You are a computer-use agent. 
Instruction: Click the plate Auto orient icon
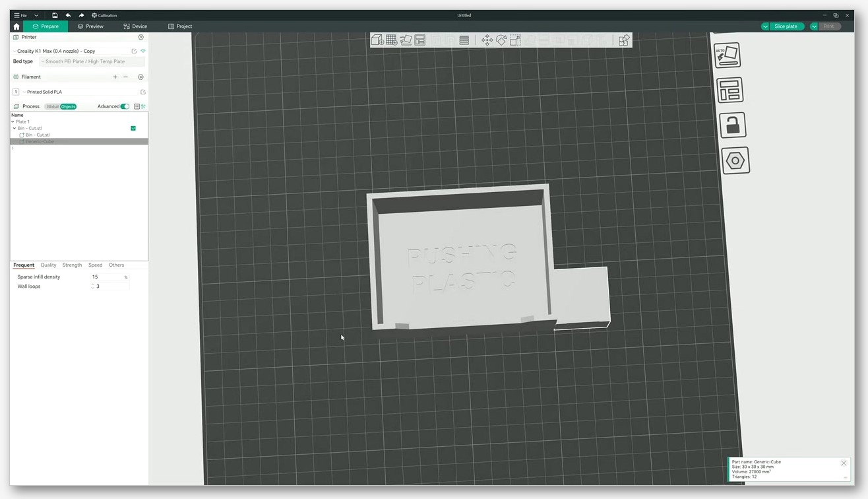728,55
